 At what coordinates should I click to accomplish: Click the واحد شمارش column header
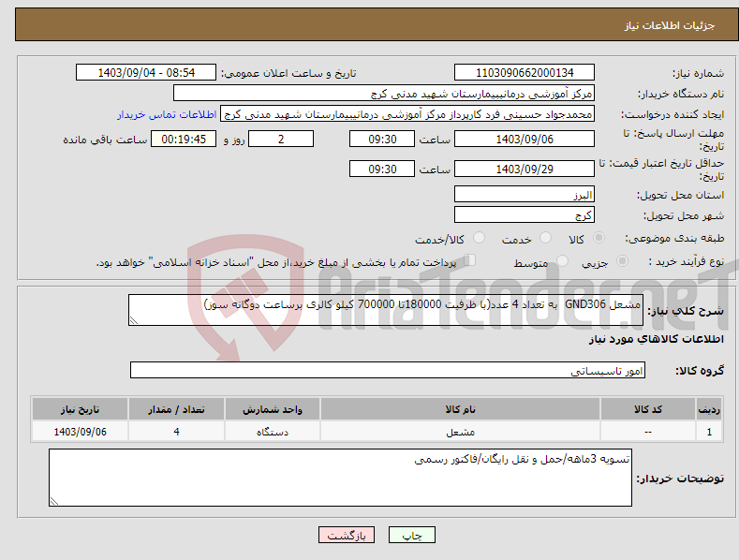pos(273,409)
